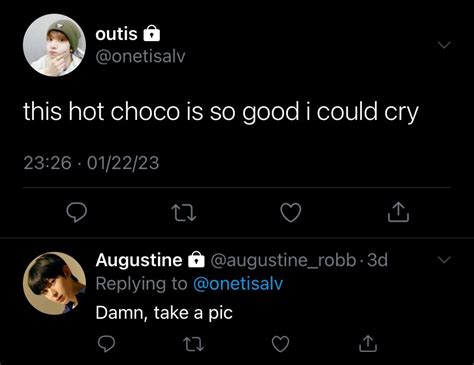The width and height of the screenshot is (474, 365).
Task: Click the grey @onetisalv handle under outis
Action: point(140,56)
